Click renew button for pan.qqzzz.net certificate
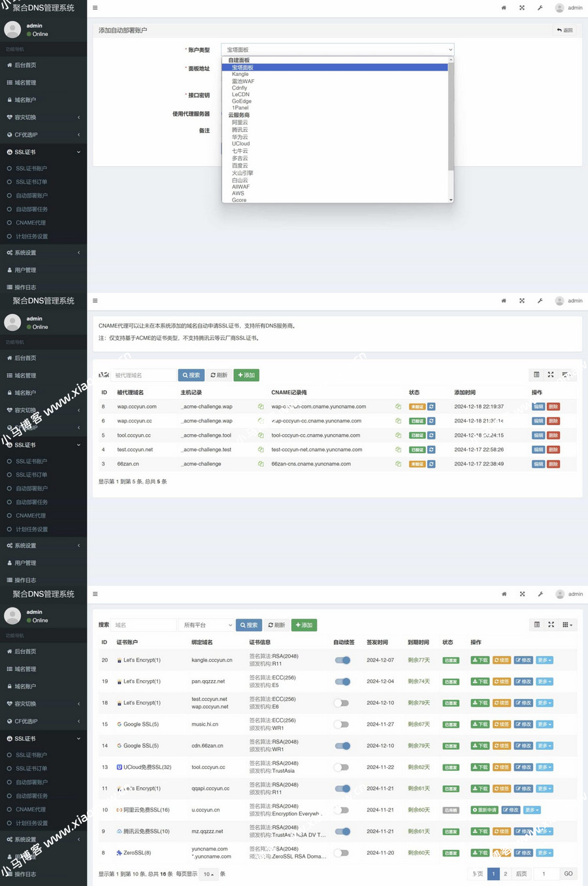Viewport: 588px width, 886px height. (x=501, y=682)
